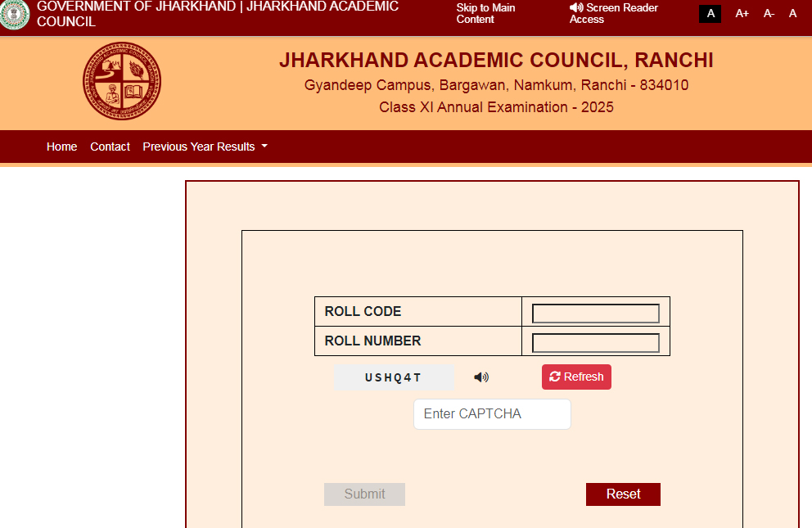This screenshot has height=528, width=812.
Task: Click the Enter CAPTCHA text field
Action: click(492, 414)
